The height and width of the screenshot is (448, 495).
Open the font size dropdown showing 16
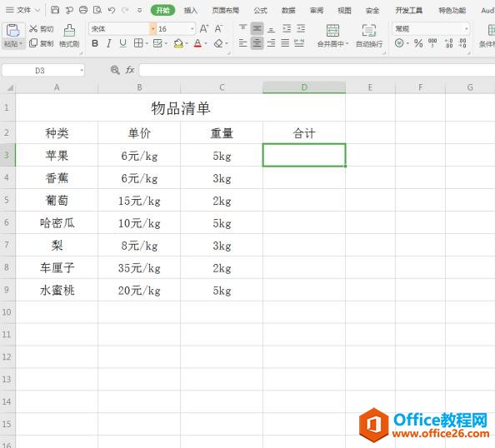pos(192,28)
